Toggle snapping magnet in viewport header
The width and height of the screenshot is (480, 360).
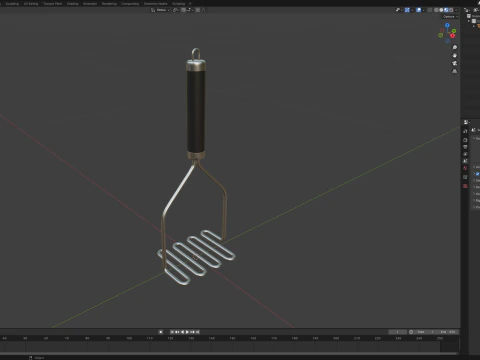[183, 10]
